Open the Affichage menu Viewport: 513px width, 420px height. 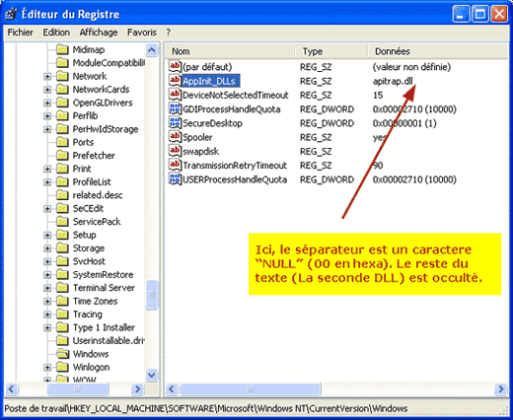pos(99,33)
